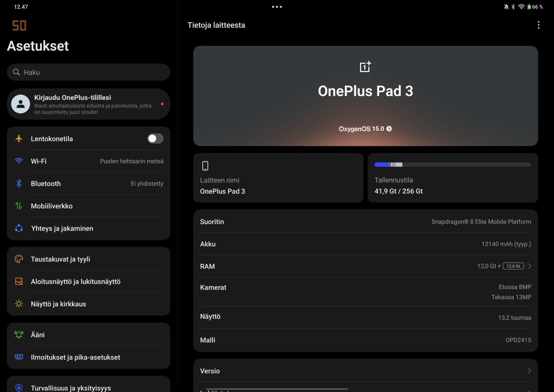Screen dimensions: 554x392
Task: Click the arrow icon next to OxygenOS 15.0
Action: [389, 129]
